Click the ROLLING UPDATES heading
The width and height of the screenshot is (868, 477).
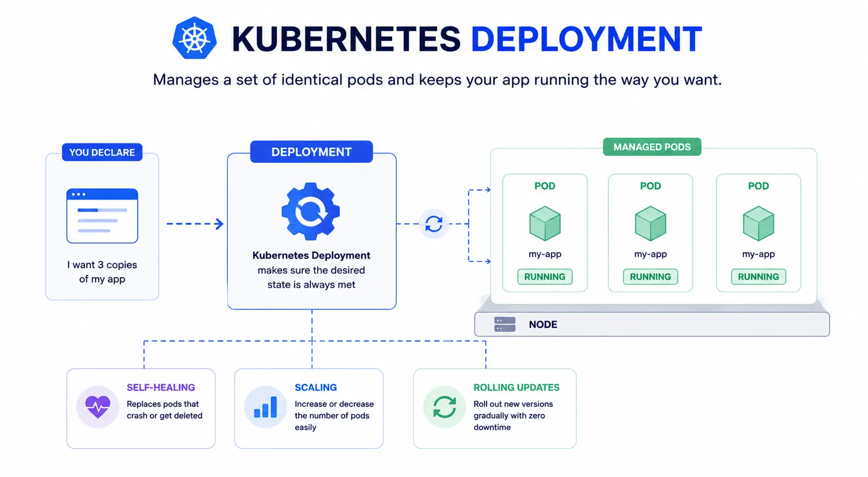516,388
